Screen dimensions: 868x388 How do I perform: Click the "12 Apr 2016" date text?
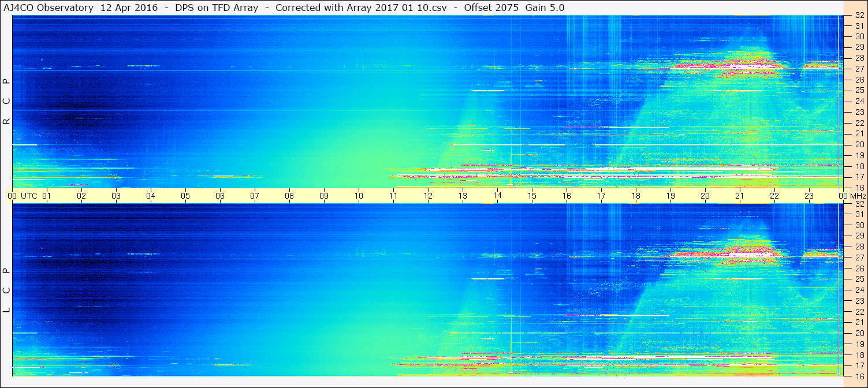129,8
